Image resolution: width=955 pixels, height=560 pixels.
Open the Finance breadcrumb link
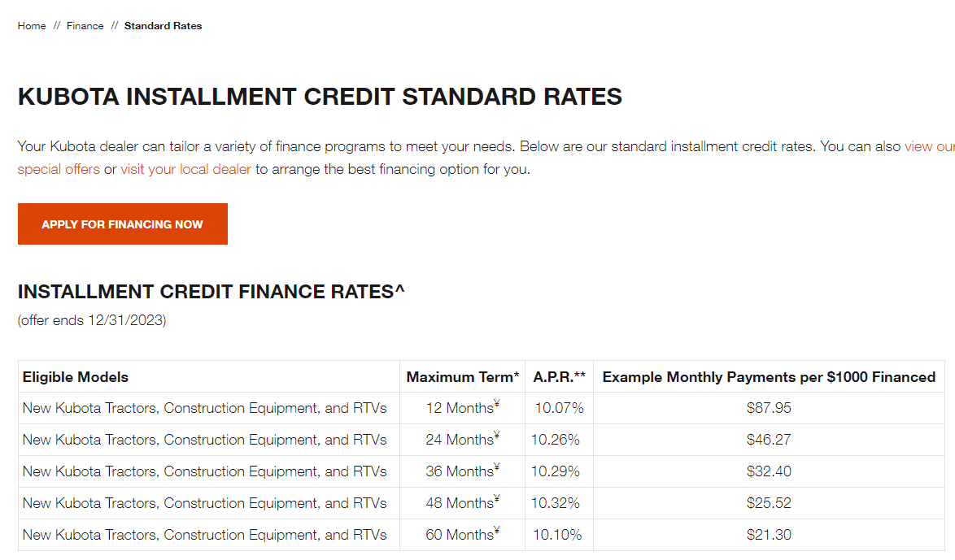point(85,26)
